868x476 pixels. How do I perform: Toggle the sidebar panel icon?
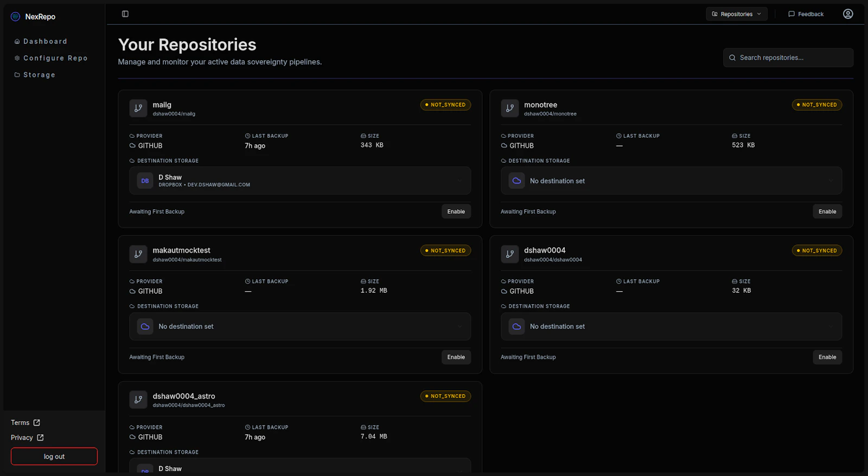click(x=125, y=14)
